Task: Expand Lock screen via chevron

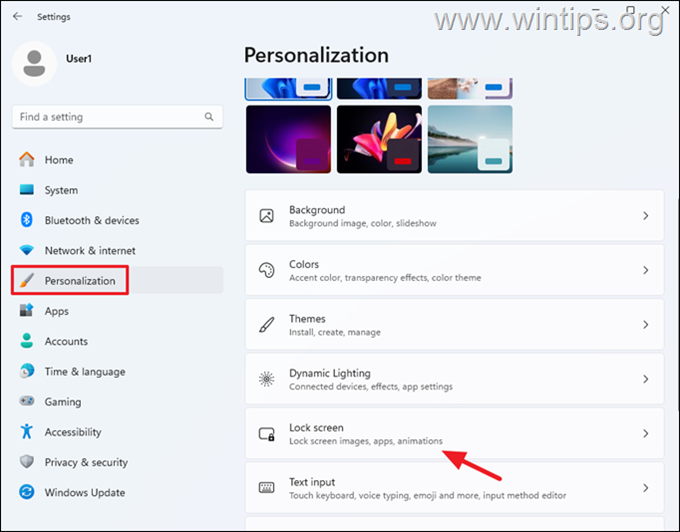Action: (x=645, y=434)
